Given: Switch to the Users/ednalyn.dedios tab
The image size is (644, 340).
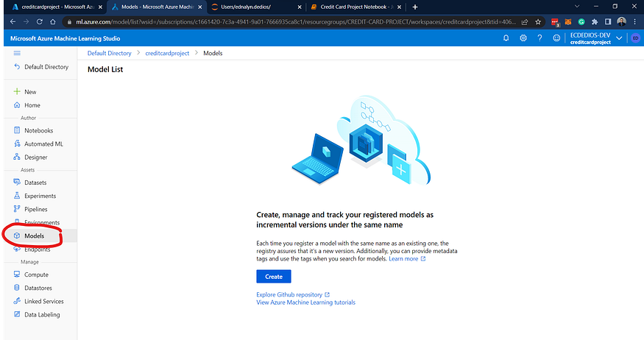Looking at the screenshot, I should click(257, 7).
